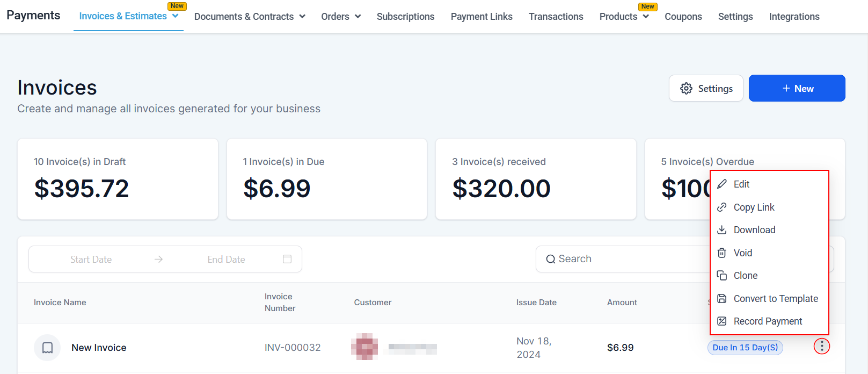
Task: Switch to the Subscriptions tab
Action: pyautogui.click(x=405, y=17)
